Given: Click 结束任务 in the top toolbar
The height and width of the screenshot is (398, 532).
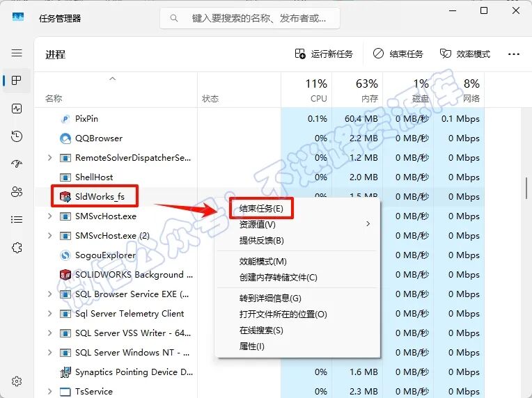Looking at the screenshot, I should coord(398,54).
